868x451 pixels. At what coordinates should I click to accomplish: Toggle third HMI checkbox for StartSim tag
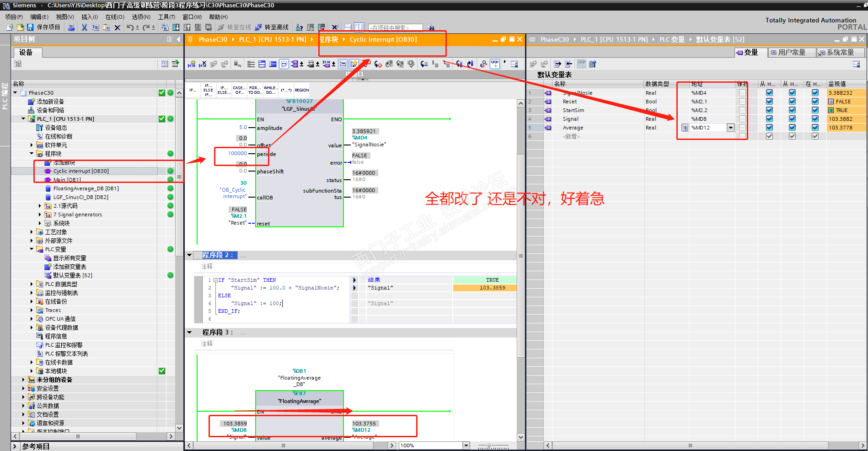point(815,110)
